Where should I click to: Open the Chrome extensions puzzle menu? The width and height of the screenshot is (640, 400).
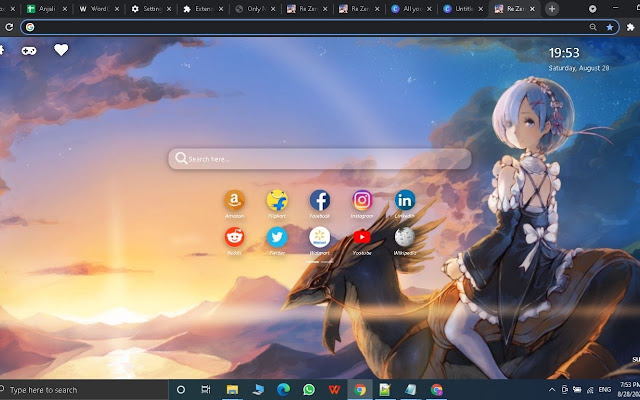click(630, 27)
